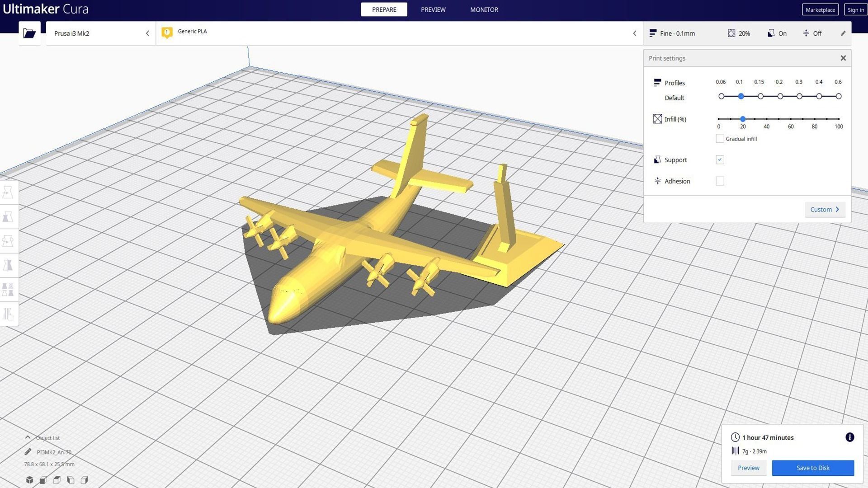Click the infill 20% icon in header

(x=731, y=33)
